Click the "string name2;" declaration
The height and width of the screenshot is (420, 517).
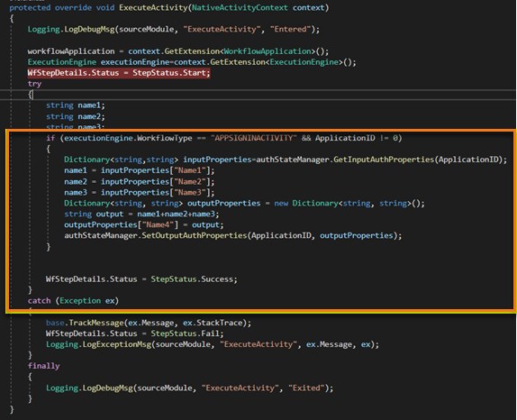[76, 116]
